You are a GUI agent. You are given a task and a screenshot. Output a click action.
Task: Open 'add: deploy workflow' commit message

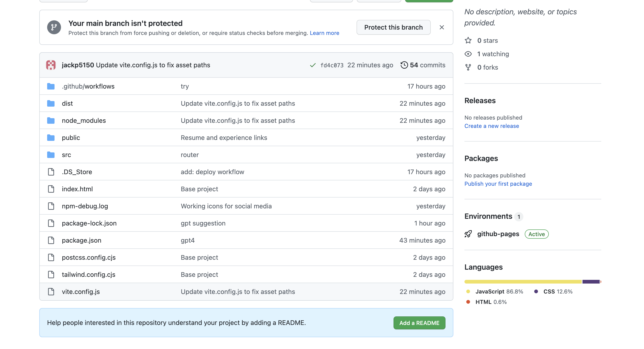tap(212, 172)
